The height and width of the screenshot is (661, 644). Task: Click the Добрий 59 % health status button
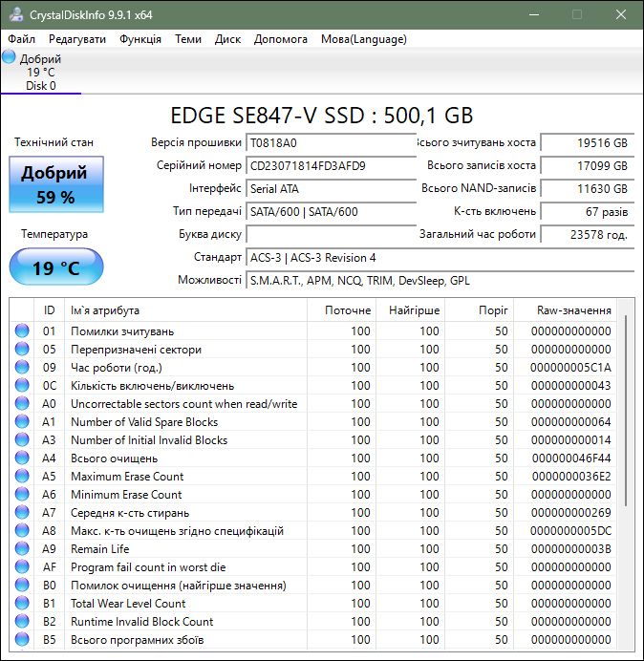56,184
